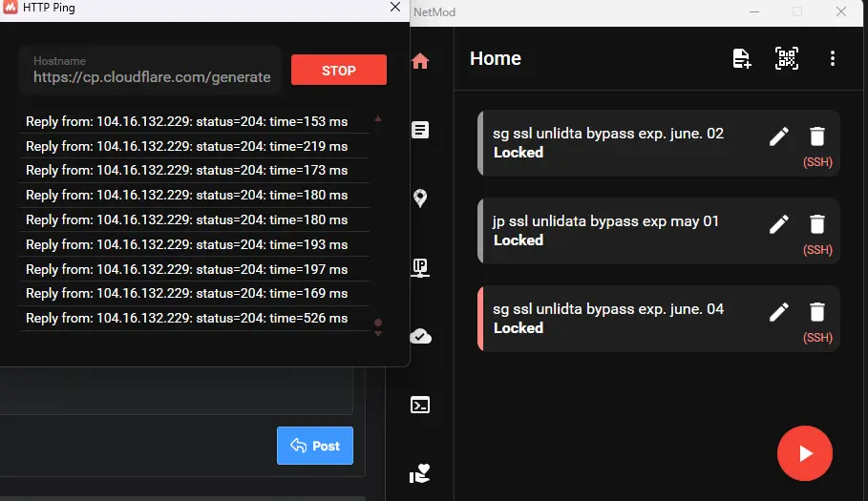Close the HTTP Ping dialog
Viewport: 868px width, 501px height.
click(395, 8)
